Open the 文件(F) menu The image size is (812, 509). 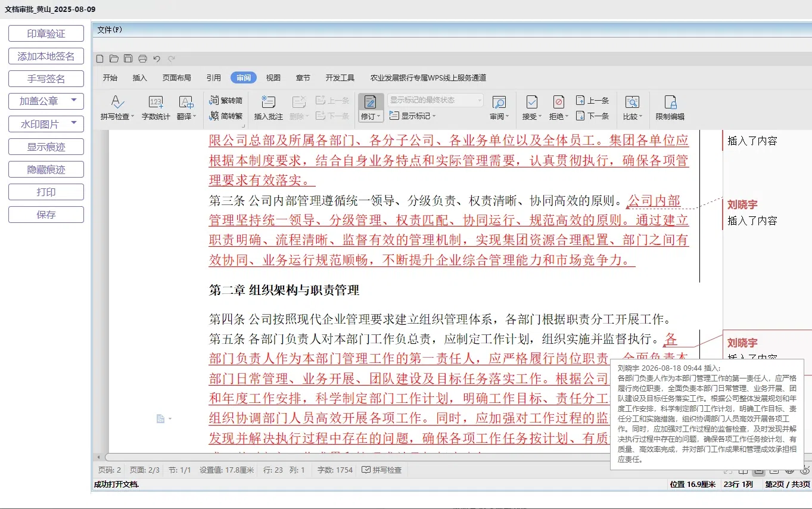pos(110,30)
